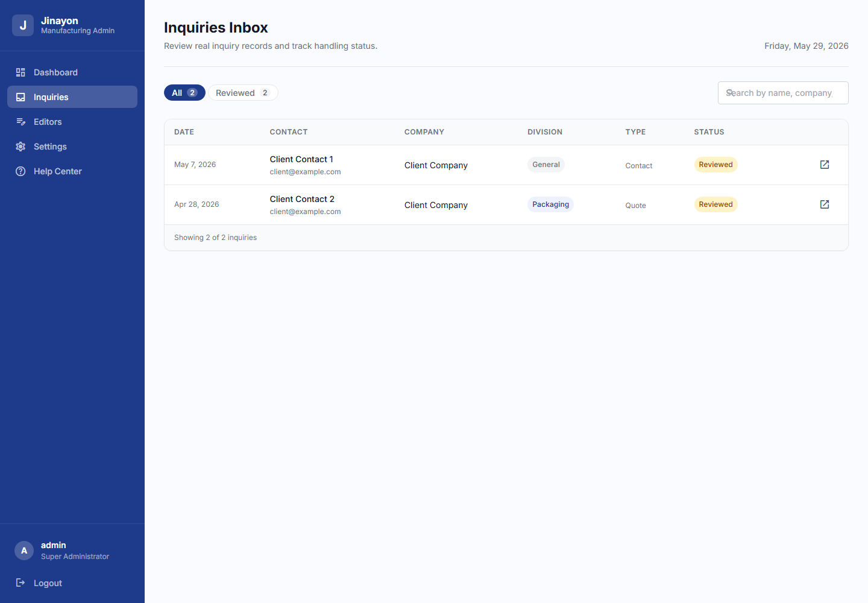Image resolution: width=868 pixels, height=603 pixels.
Task: Click the Inquiries inbox icon
Action: pos(20,97)
